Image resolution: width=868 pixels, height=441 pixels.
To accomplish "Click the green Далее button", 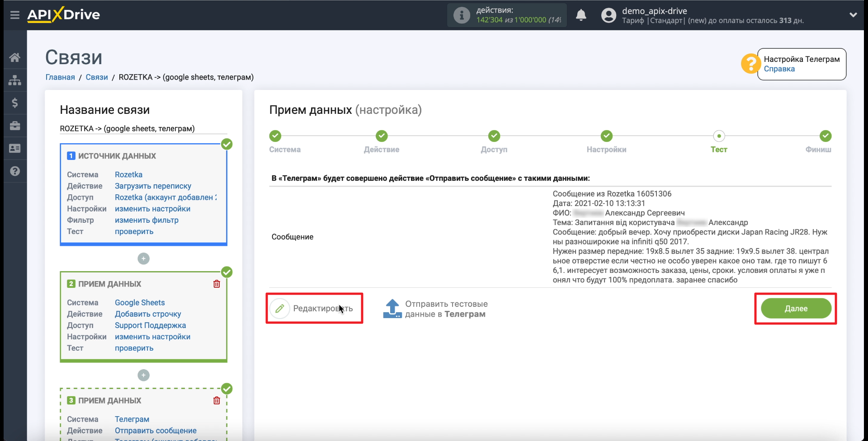I will coord(796,309).
